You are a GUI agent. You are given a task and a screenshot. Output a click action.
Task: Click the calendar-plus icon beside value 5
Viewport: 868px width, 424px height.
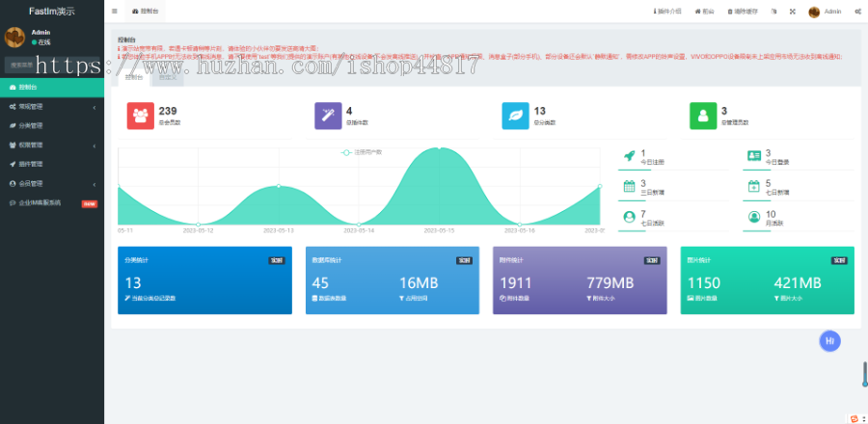point(754,186)
